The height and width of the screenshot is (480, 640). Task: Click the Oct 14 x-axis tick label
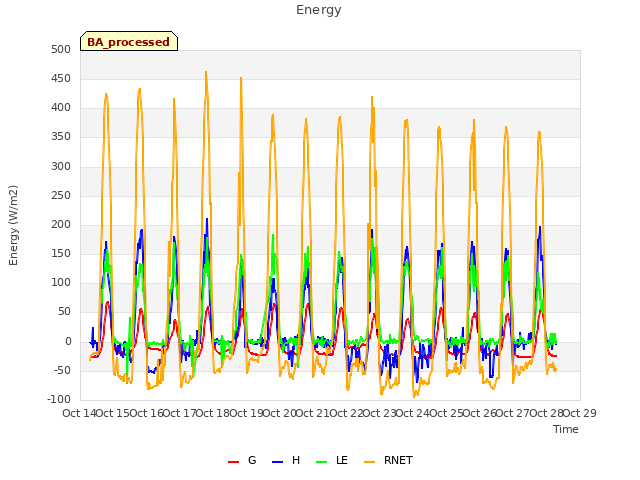coord(79,413)
